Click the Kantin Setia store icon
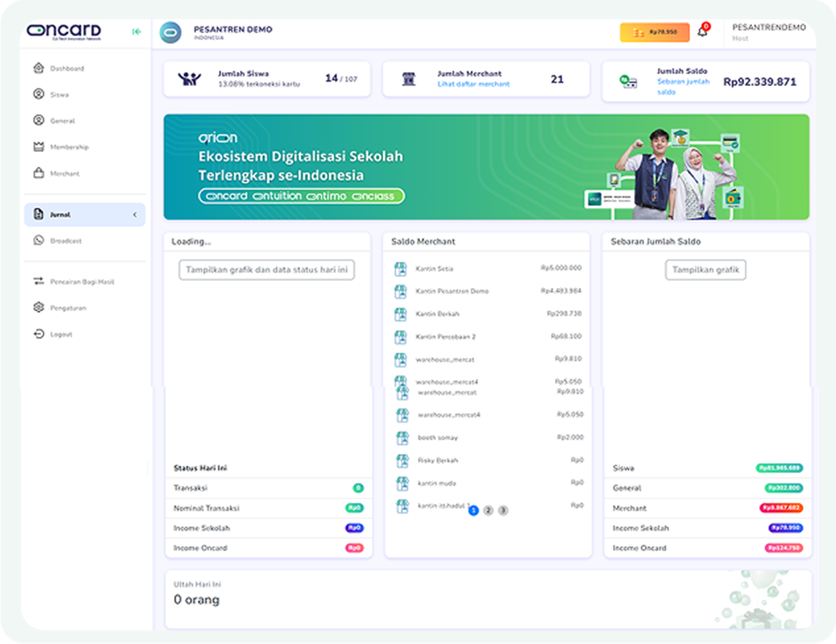 (400, 269)
